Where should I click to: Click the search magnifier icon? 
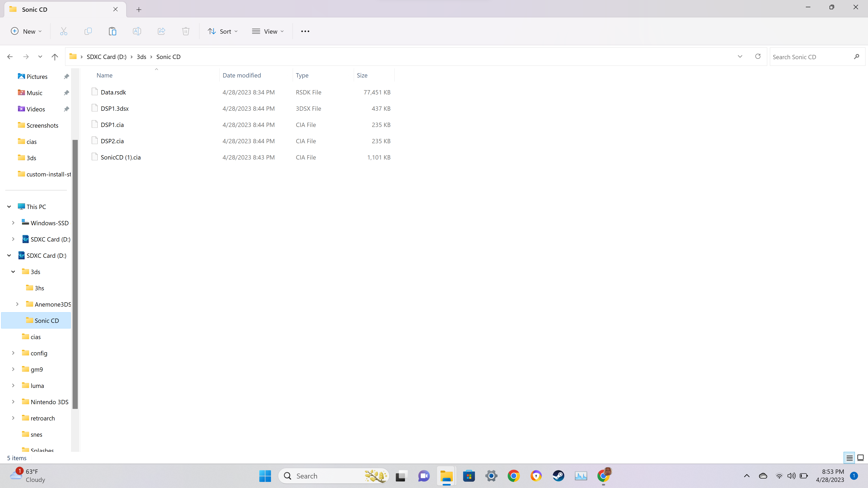(x=856, y=57)
